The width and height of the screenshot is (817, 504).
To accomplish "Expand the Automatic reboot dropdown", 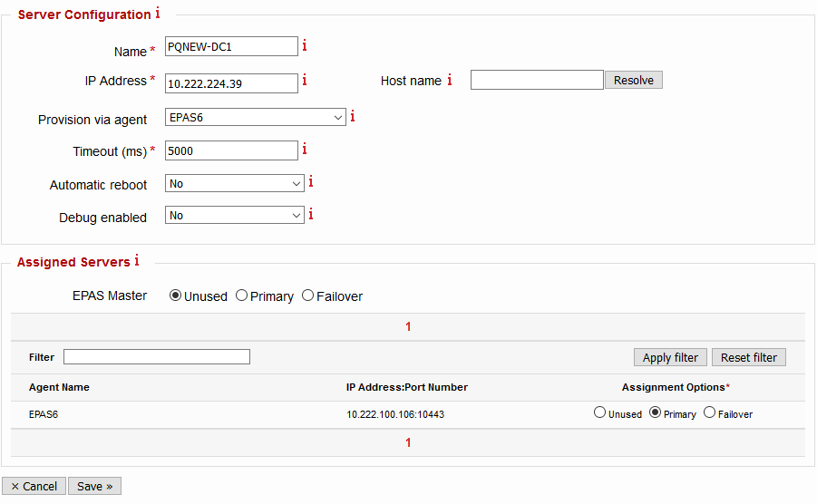I will coord(234,183).
